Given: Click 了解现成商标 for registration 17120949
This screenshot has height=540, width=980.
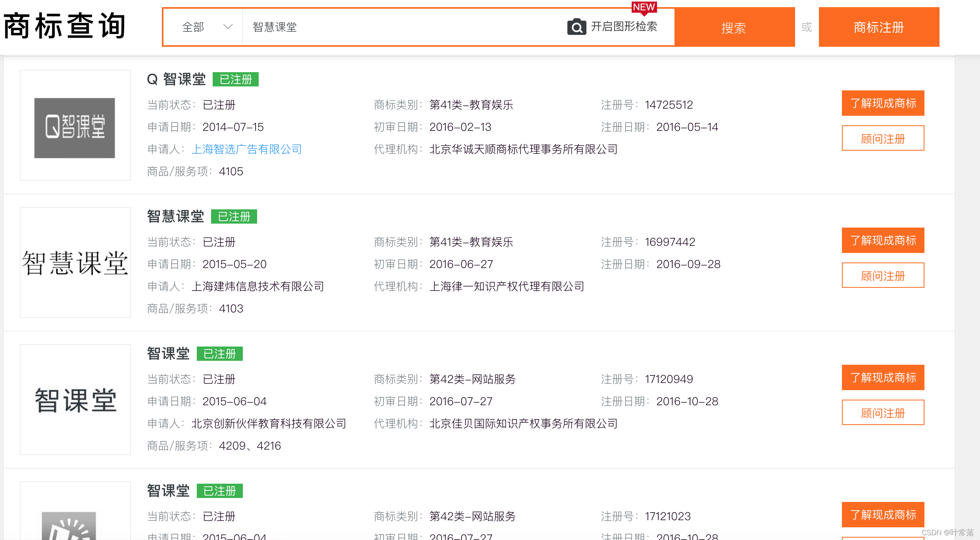Looking at the screenshot, I should click(x=883, y=377).
